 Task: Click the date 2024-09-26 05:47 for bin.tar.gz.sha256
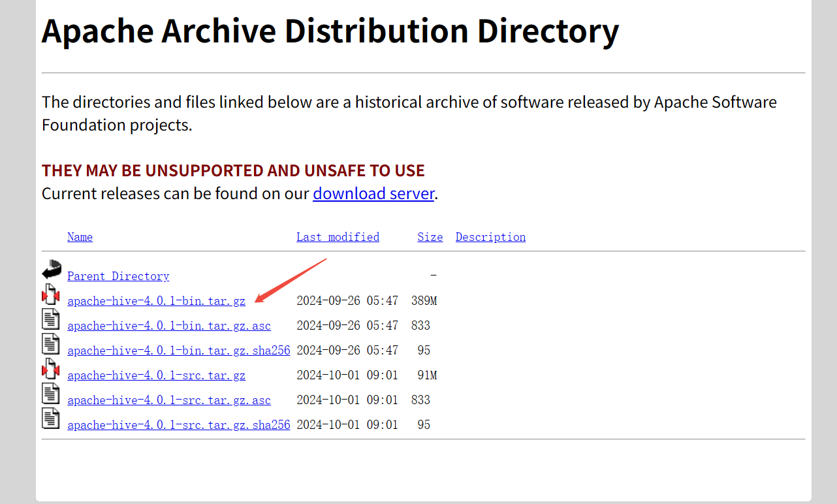347,351
